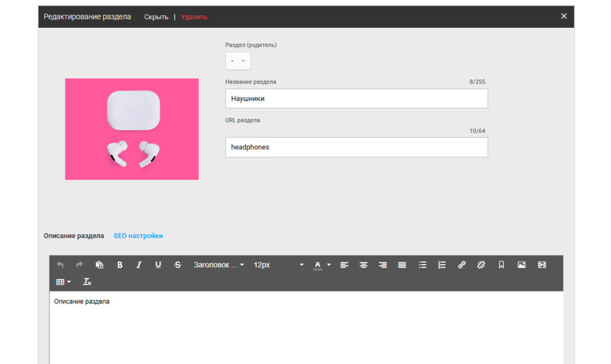
Task: Open the text color dropdown arrow
Action: 329,265
